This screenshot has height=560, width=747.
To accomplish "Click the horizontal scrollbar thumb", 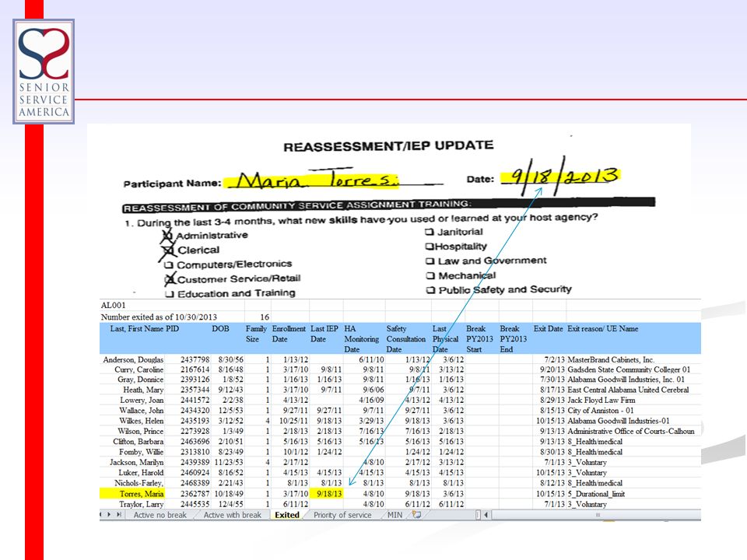I will (x=598, y=515).
